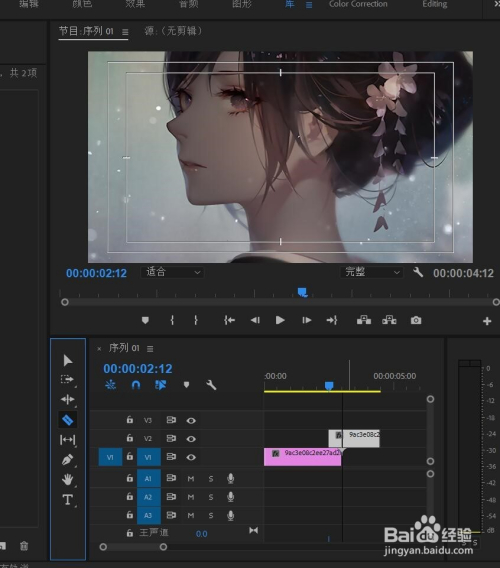Select 节目:序列 01 monitor tab

pos(86,31)
